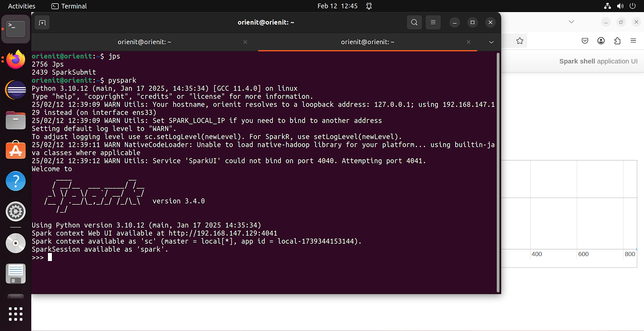Viewport: 644px width, 331px height.
Task: Close the first orienit@orienit tab
Action: (x=245, y=42)
